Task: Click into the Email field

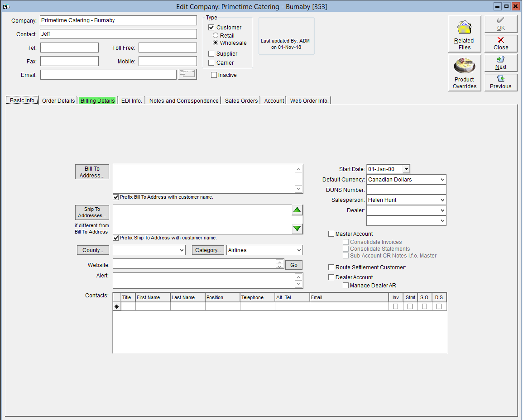Action: coord(108,75)
